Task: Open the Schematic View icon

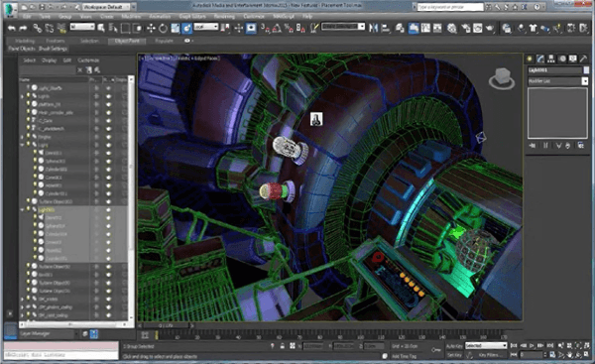Action: click(x=437, y=28)
